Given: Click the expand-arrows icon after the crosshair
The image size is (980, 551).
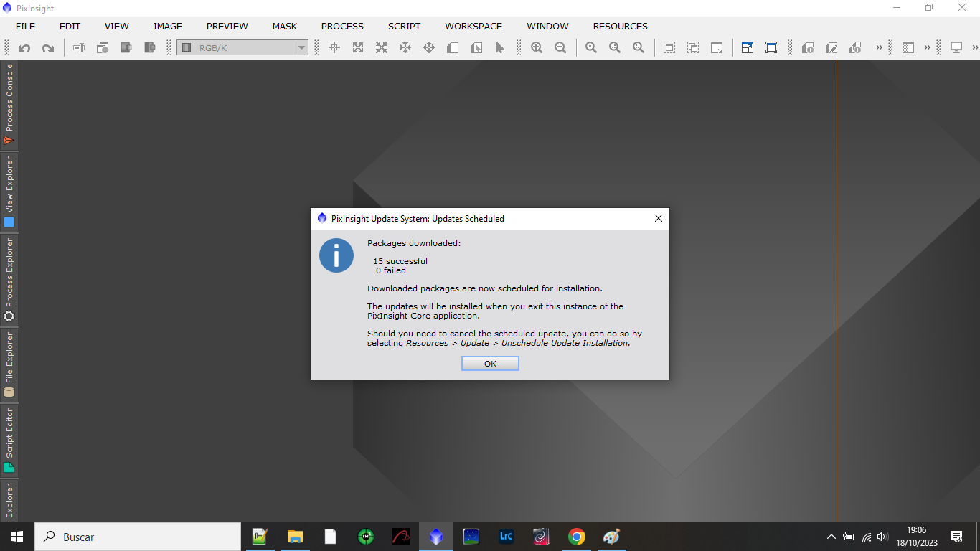Looking at the screenshot, I should [x=358, y=48].
